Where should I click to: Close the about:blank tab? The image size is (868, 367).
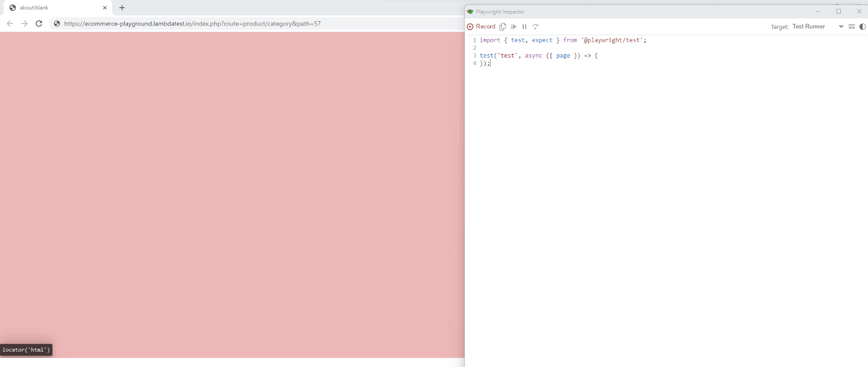click(x=105, y=8)
